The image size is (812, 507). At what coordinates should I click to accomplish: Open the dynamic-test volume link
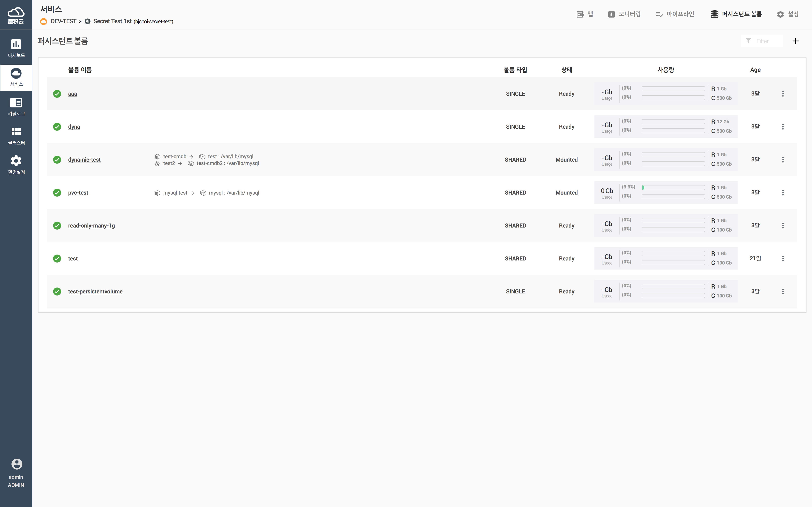pyautogui.click(x=84, y=160)
